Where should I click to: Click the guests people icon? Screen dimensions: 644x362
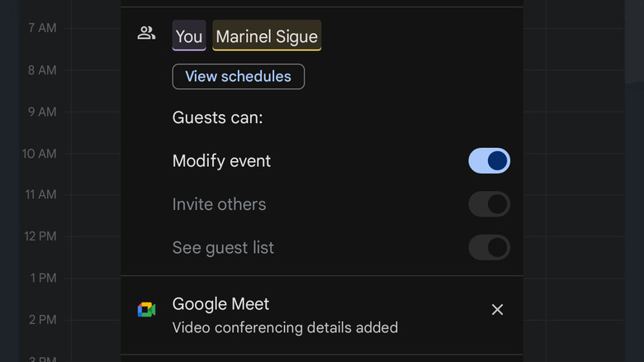[146, 34]
